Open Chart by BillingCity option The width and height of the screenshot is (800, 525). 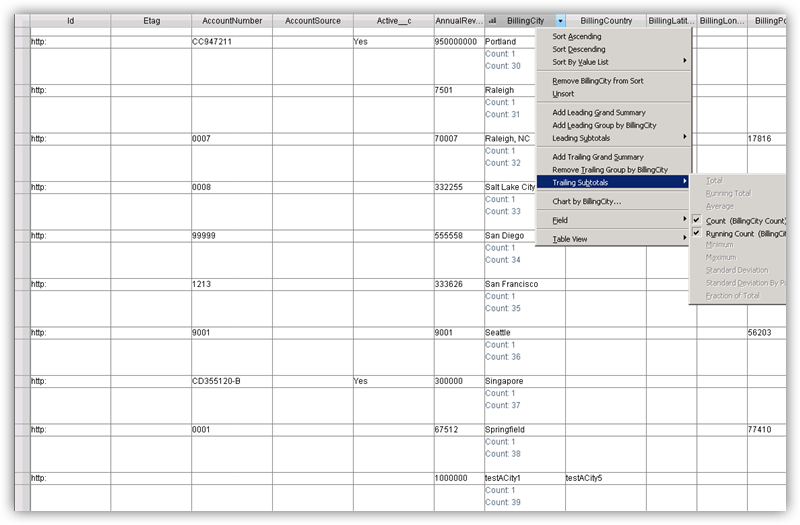tap(586, 201)
